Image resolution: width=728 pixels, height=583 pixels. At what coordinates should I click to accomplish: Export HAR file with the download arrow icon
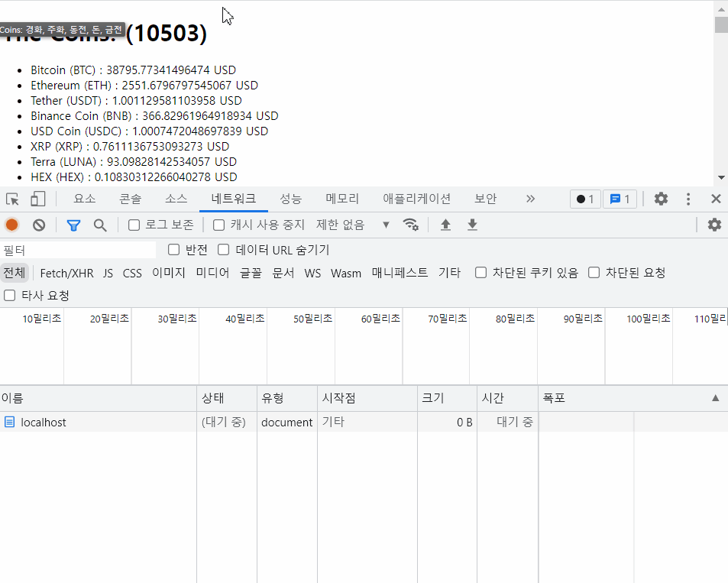(472, 225)
